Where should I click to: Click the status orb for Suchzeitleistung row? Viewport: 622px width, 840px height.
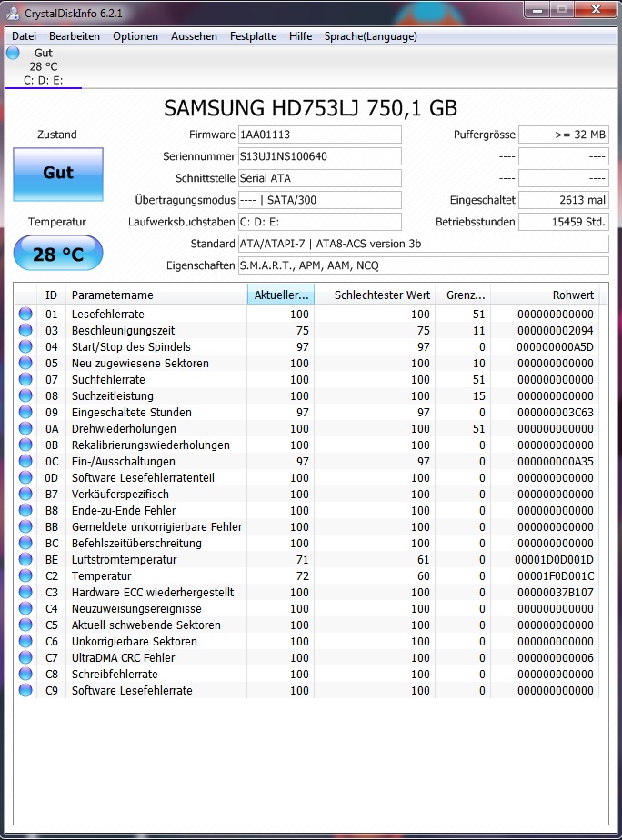click(25, 395)
